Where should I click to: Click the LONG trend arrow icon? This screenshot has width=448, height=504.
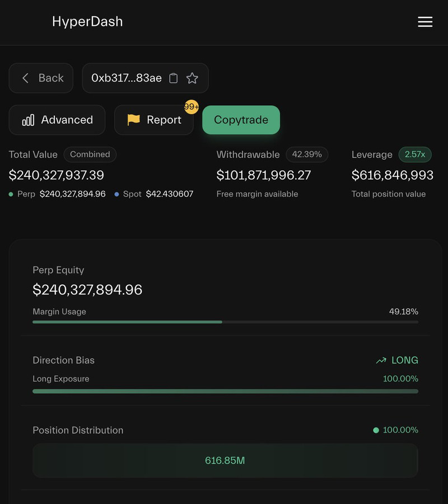pyautogui.click(x=381, y=361)
